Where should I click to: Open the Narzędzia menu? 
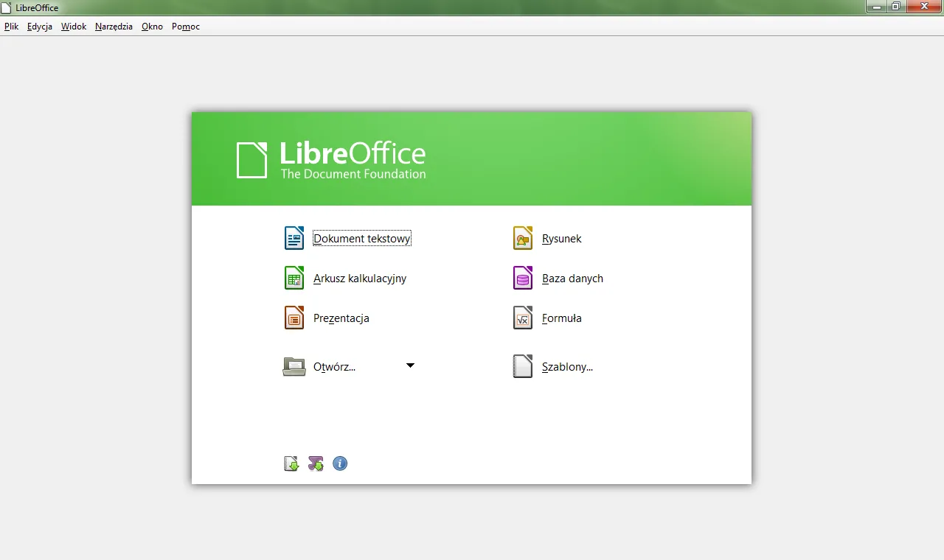(114, 27)
